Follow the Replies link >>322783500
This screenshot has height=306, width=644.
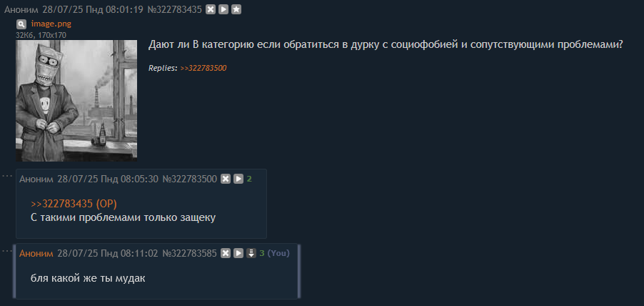coord(203,68)
